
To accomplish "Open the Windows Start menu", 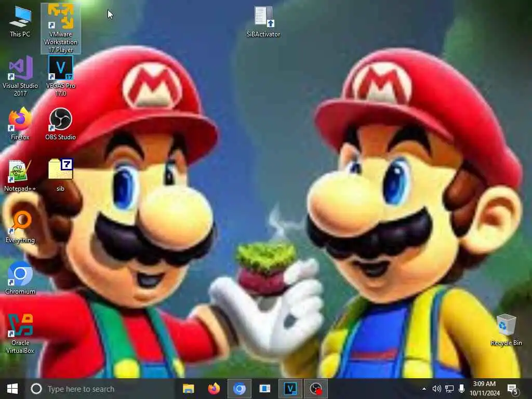I will (12, 389).
